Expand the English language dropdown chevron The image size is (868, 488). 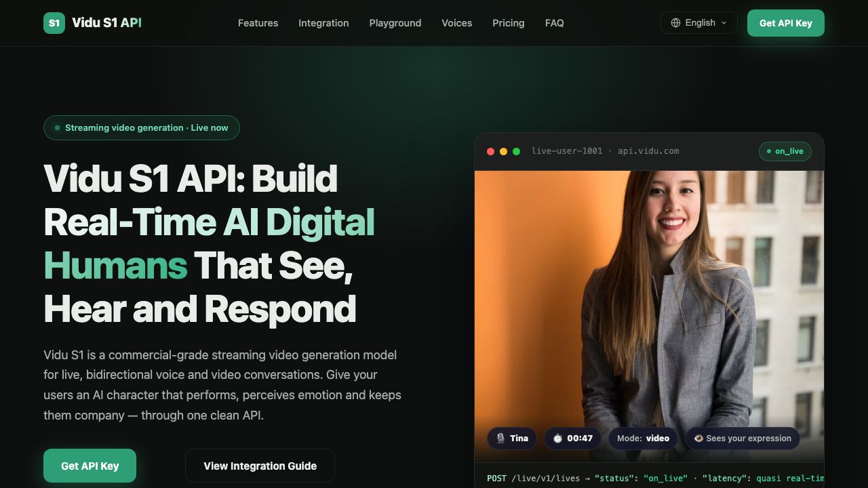coord(724,23)
